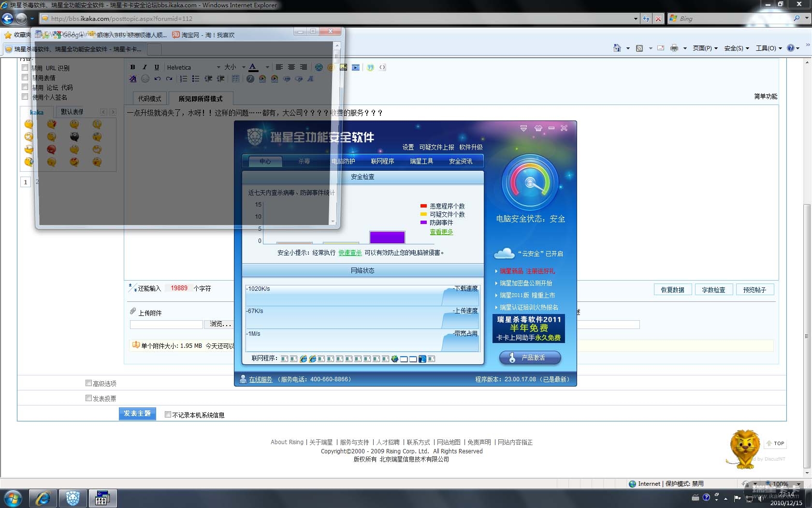The image size is (812, 508).
Task: Go back with IE back arrow
Action: 8,18
